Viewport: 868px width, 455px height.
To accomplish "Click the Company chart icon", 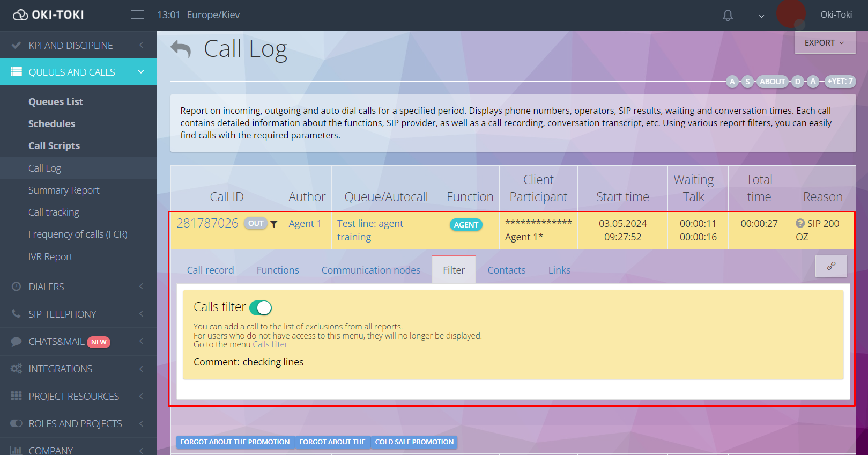I will coord(16,450).
